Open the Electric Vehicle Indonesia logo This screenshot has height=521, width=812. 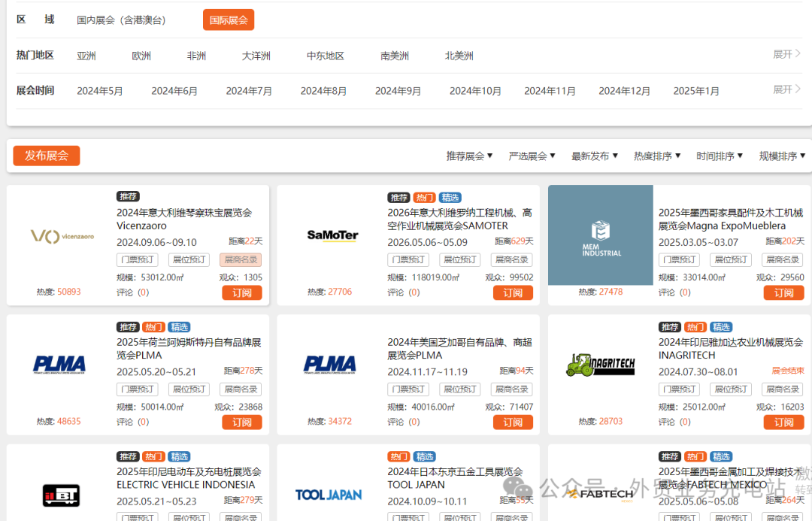click(61, 495)
